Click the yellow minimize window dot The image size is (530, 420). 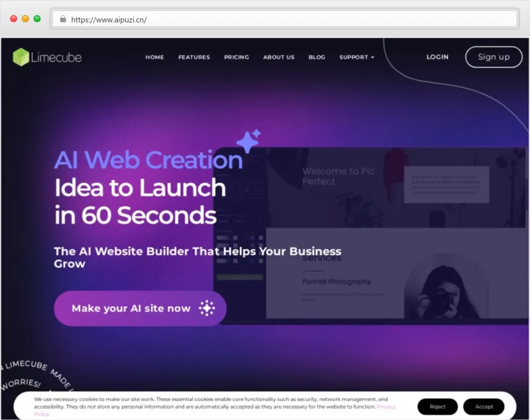25,19
